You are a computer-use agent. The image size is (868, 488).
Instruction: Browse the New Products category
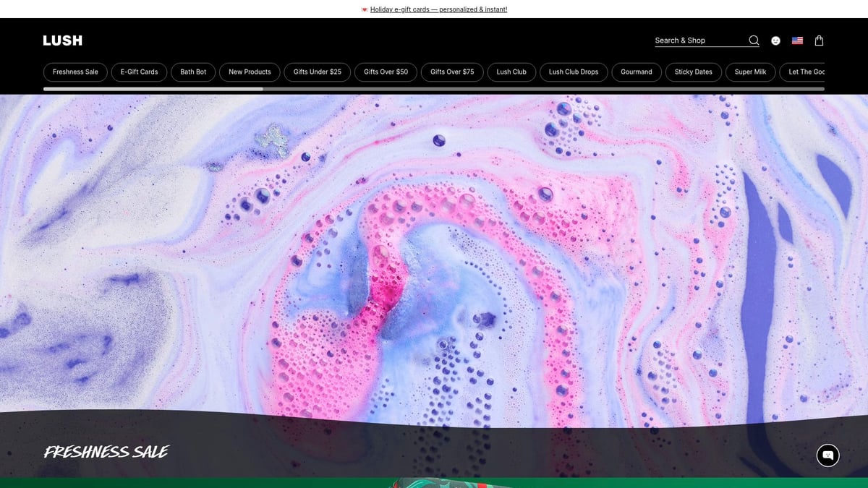pos(250,72)
